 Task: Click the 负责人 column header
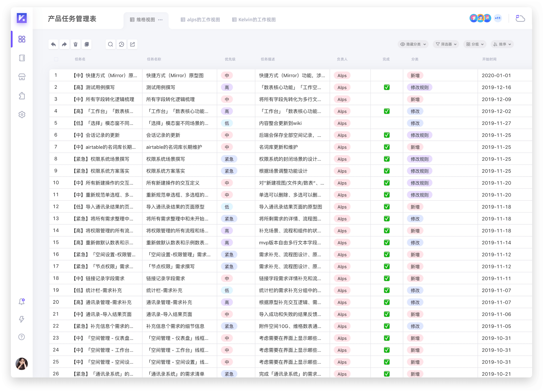coord(342,59)
